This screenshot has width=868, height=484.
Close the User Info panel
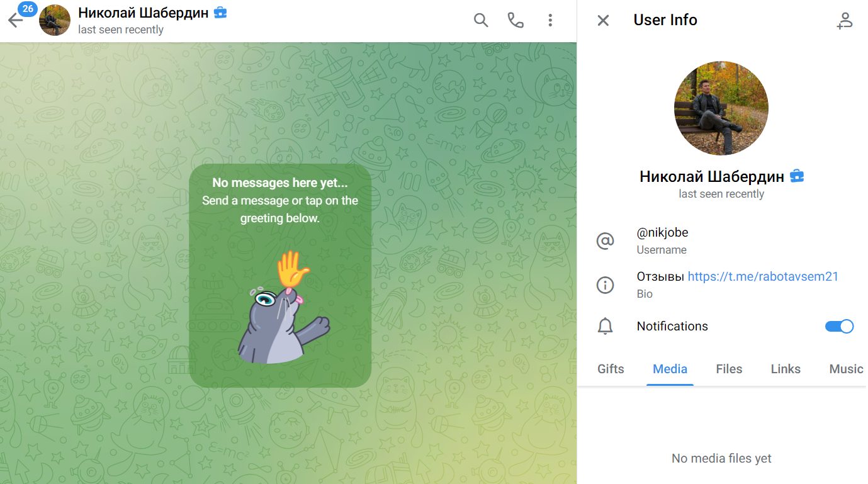[x=603, y=20]
